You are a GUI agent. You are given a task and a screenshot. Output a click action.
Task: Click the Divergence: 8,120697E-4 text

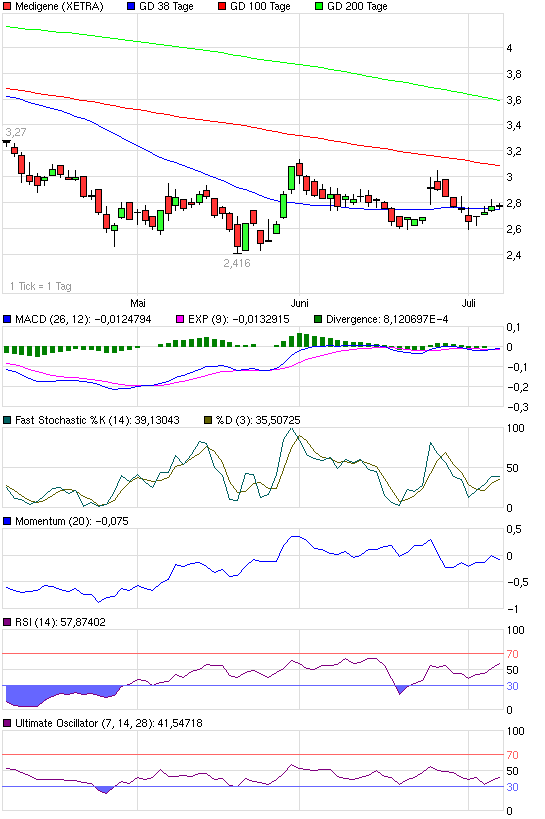pos(387,319)
